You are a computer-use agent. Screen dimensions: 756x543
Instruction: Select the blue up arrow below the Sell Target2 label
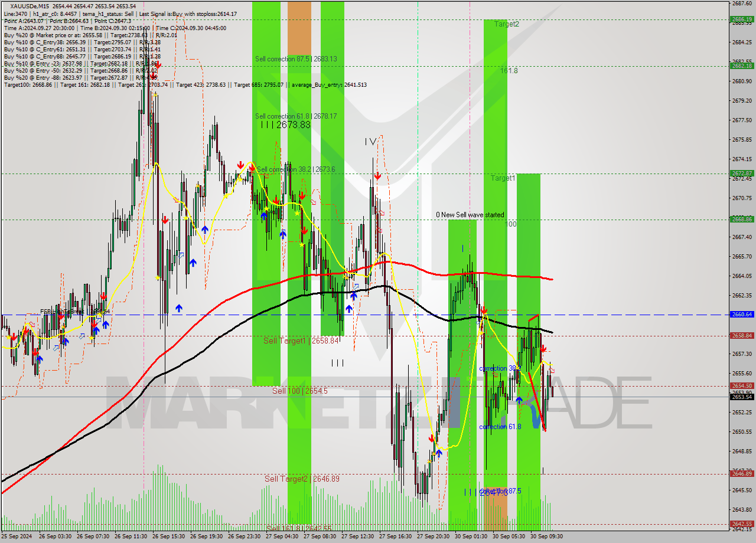pos(439,454)
